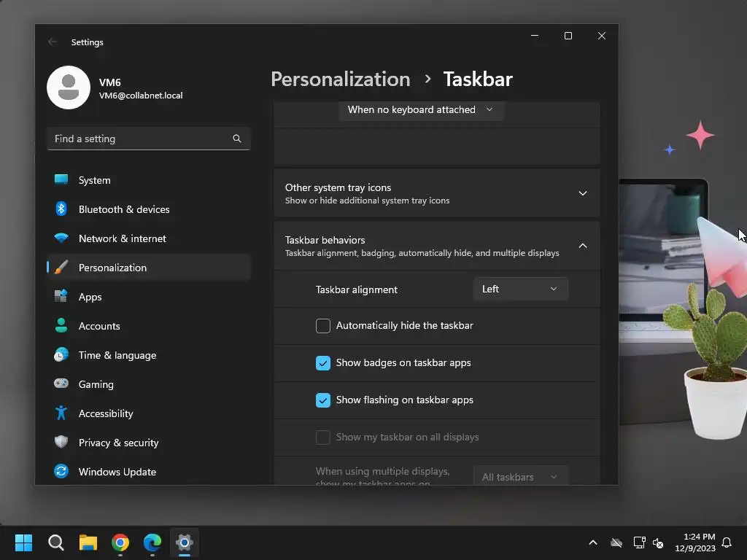Go to System settings
747x560 pixels.
(149, 180)
